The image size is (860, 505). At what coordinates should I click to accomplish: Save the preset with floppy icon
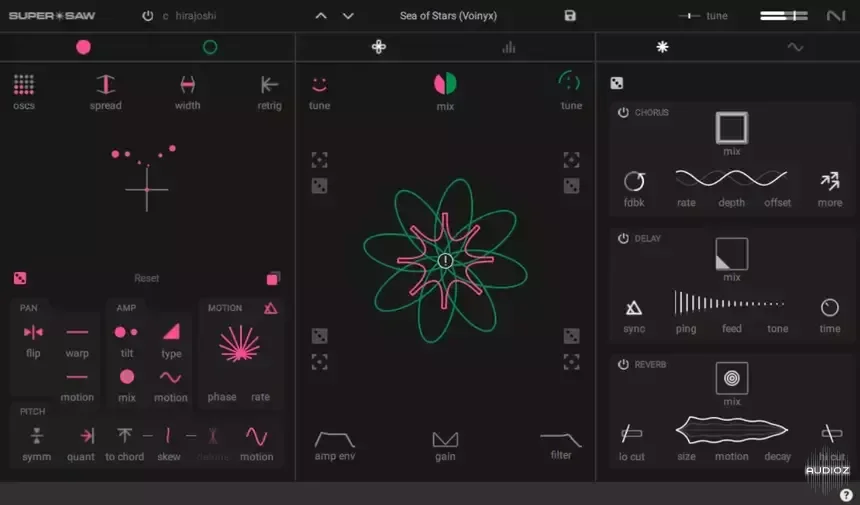coord(570,15)
